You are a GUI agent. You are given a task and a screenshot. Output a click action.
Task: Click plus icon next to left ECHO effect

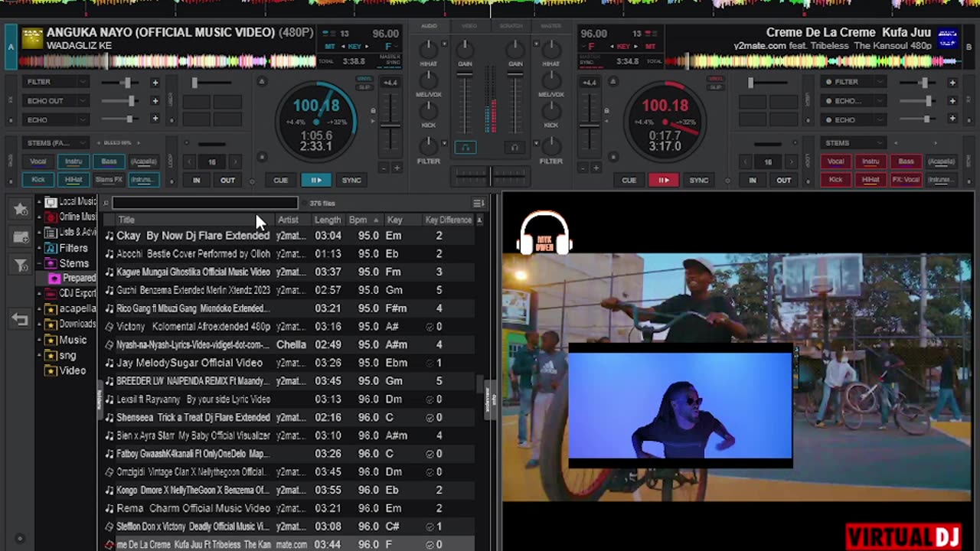pyautogui.click(x=155, y=119)
